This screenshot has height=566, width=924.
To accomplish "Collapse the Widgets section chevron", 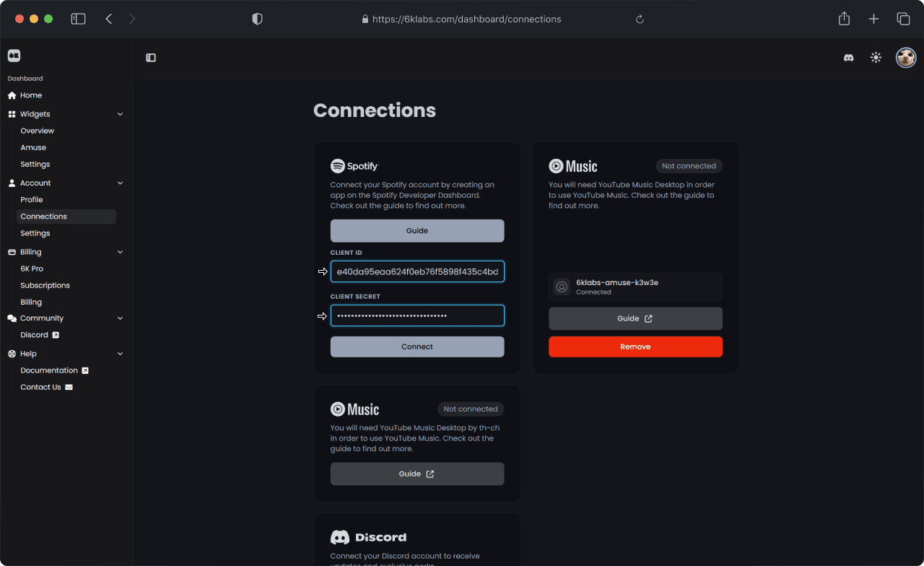I will click(120, 114).
